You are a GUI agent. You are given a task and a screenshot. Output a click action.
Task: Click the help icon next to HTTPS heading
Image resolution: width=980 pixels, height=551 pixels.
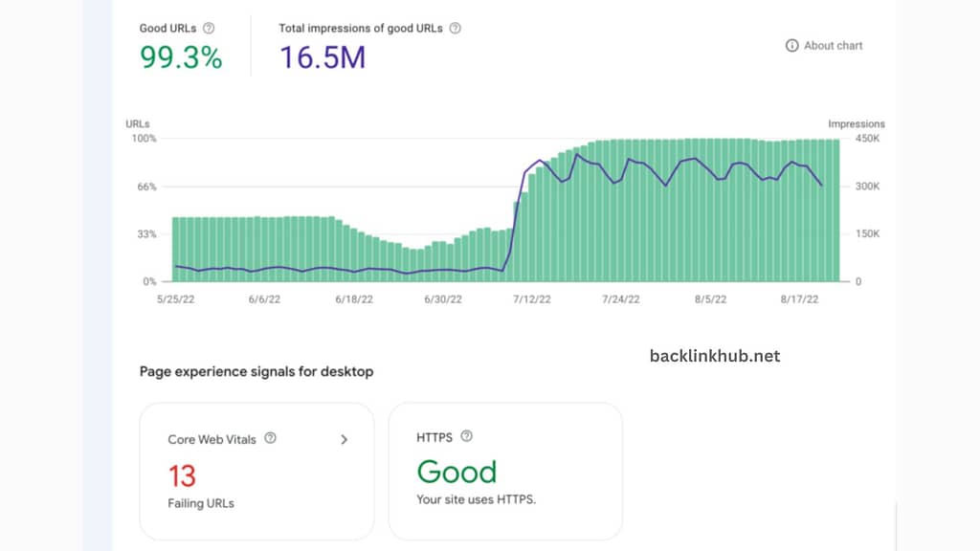pos(466,437)
